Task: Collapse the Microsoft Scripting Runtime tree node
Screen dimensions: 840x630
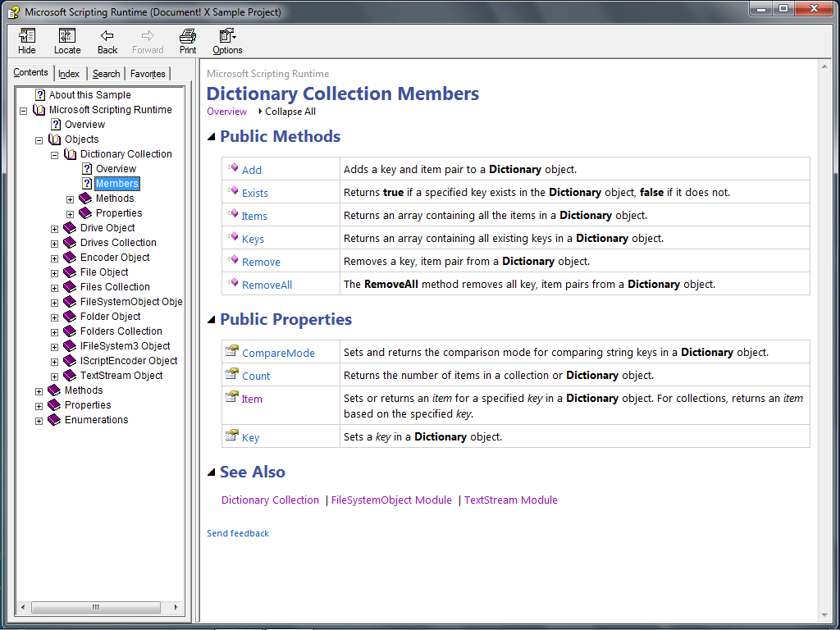Action: [24, 111]
